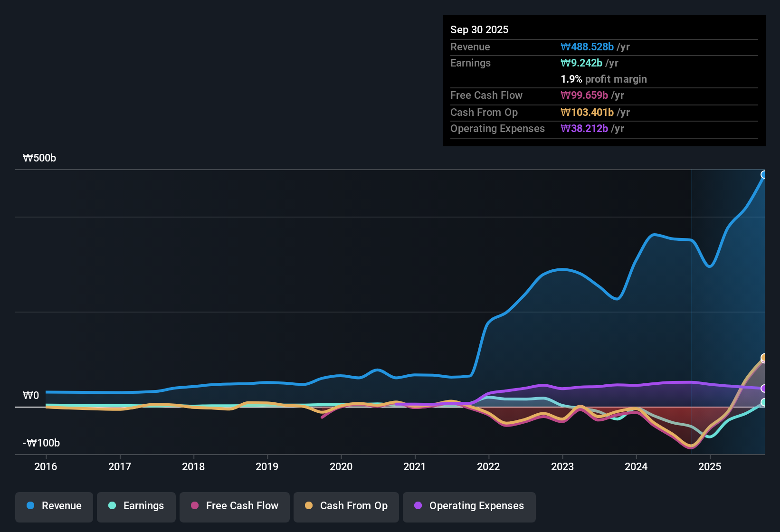Click the Cash From Op tooltip label
780x532 pixels.
(x=484, y=113)
